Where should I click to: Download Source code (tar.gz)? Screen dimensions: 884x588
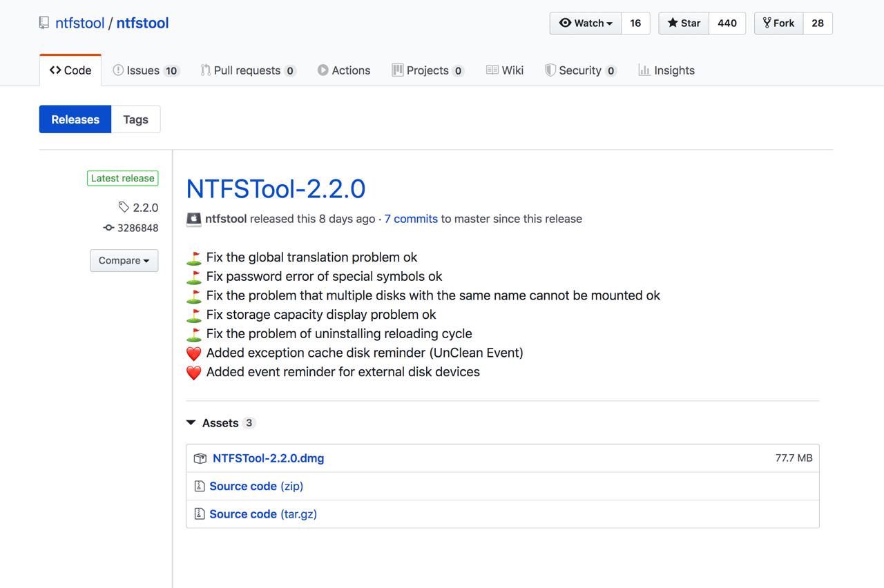(263, 514)
